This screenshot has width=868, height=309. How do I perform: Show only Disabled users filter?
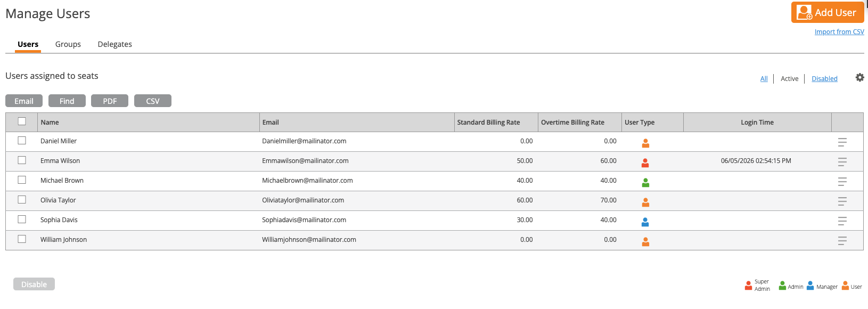click(x=824, y=78)
